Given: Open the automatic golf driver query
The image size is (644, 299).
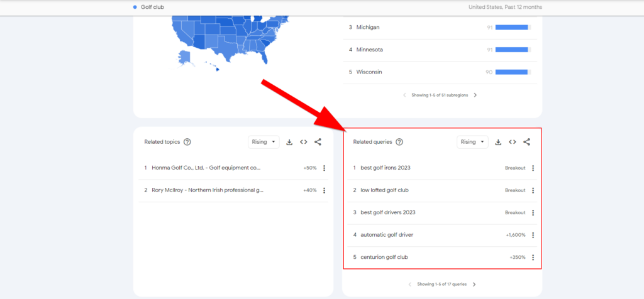Looking at the screenshot, I should (387, 235).
